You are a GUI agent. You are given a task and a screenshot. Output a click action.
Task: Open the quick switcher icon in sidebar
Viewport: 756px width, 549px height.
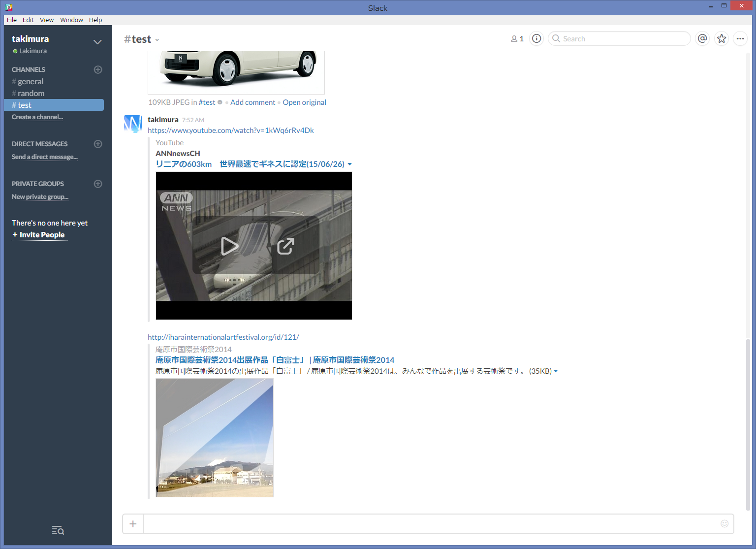click(x=58, y=530)
